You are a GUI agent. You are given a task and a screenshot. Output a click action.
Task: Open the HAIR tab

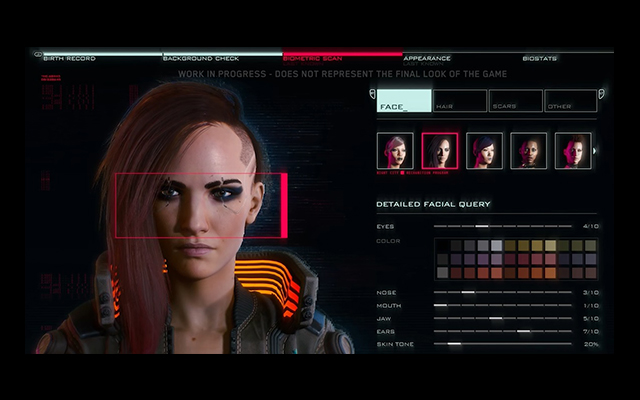point(461,101)
